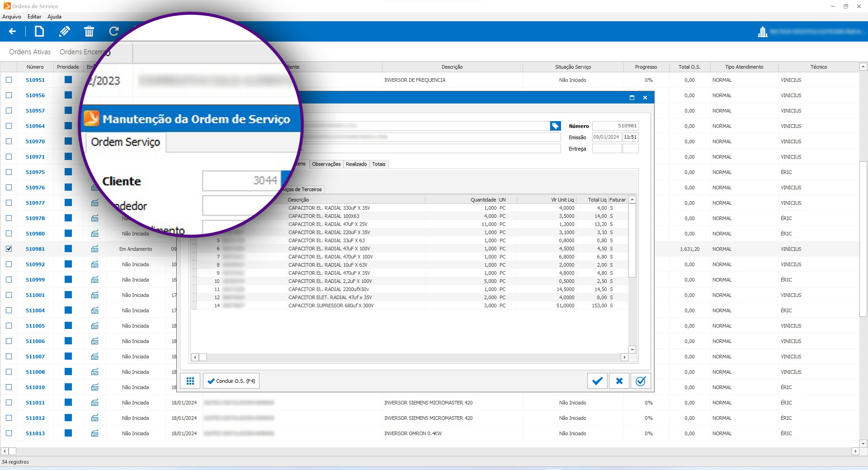This screenshot has width=868, height=470.
Task: Click the priority square for order 511011
Action: click(x=68, y=402)
